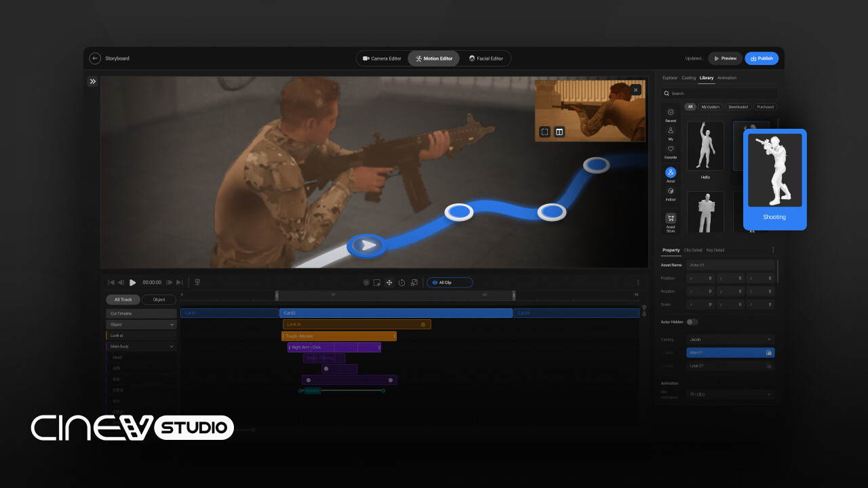Select the Indoor props icon
Image resolution: width=868 pixels, height=488 pixels.
click(x=670, y=191)
